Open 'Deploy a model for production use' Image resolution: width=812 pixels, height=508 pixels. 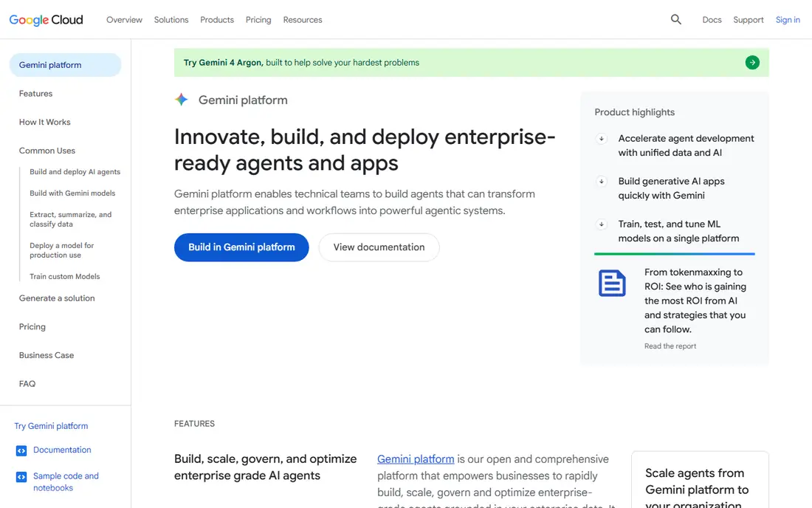(61, 250)
